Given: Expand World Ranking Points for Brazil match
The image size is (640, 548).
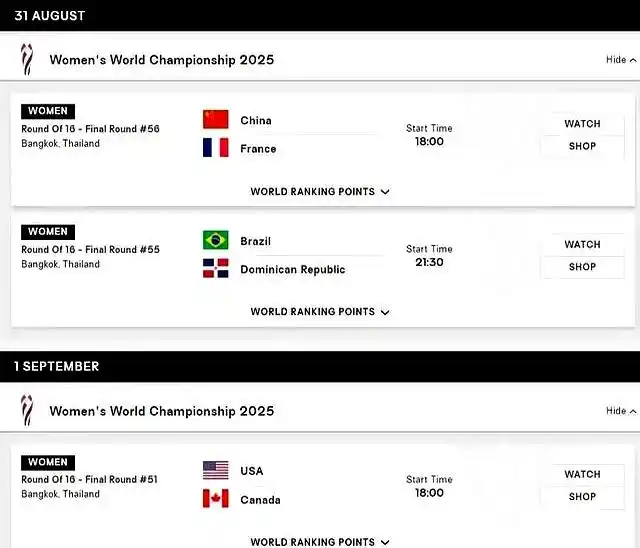Looking at the screenshot, I should 320,312.
